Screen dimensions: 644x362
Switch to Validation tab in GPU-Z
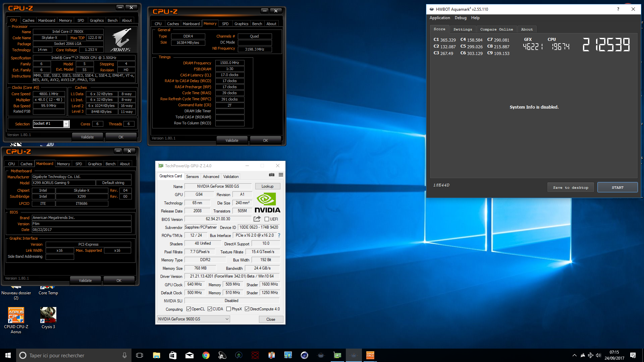[231, 177]
